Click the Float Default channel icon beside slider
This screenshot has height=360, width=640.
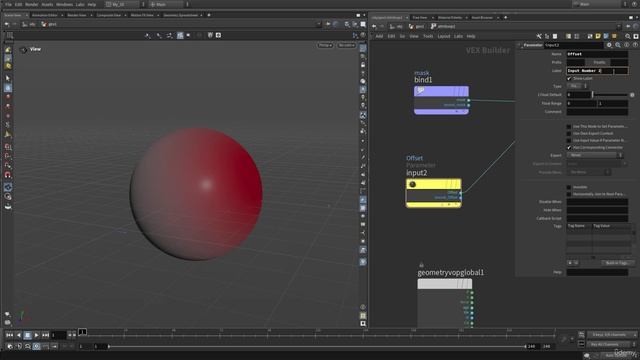coord(632,95)
